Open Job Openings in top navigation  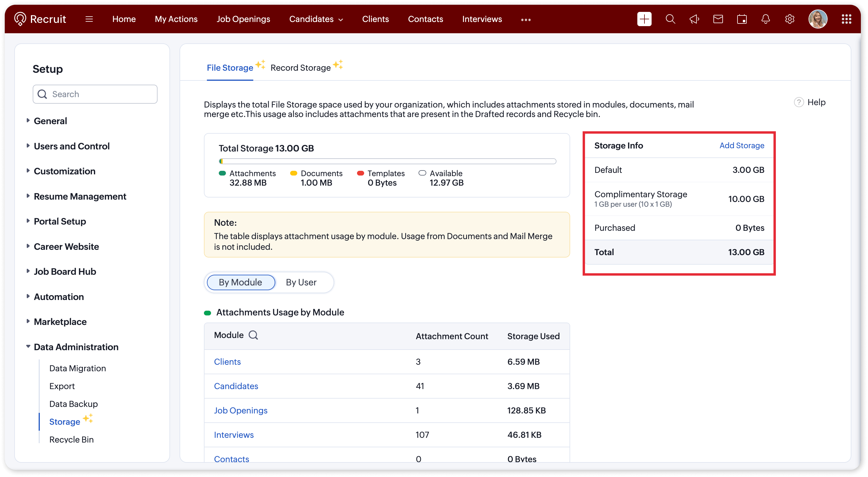pyautogui.click(x=243, y=19)
